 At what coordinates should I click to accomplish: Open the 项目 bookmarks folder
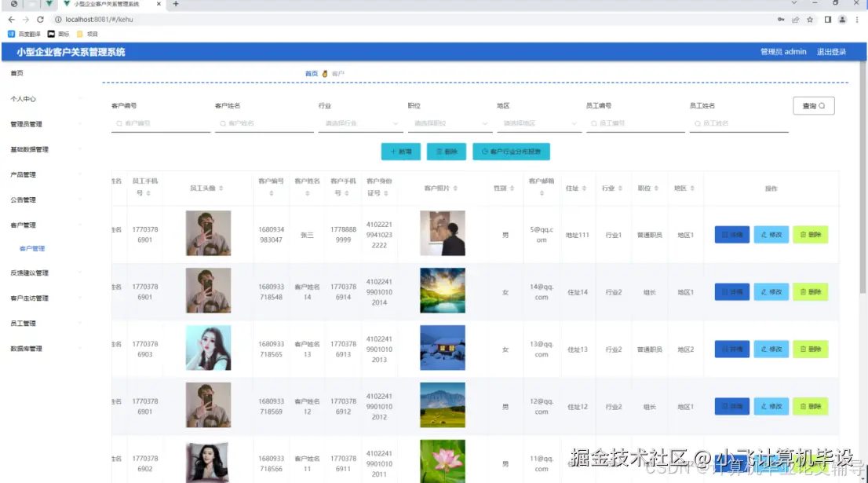(87, 34)
